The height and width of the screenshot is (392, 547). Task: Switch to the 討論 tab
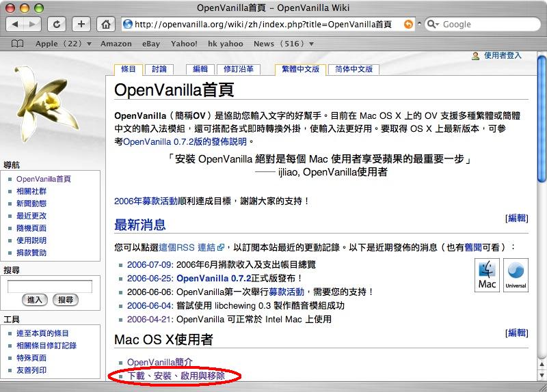tap(159, 70)
